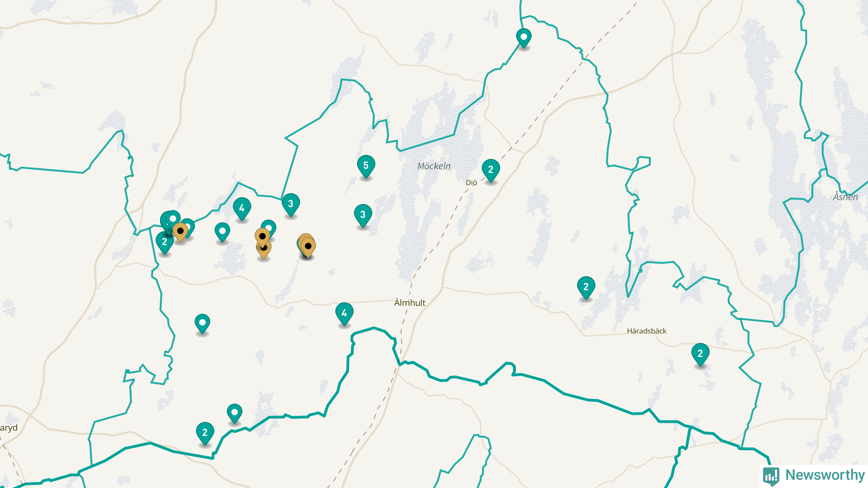Select the rightmost stacked yellow pin

308,247
